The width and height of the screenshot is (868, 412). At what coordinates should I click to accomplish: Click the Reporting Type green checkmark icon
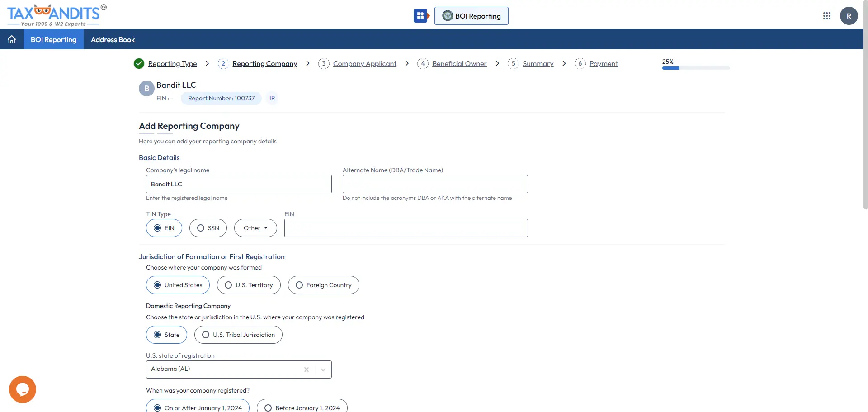click(139, 63)
